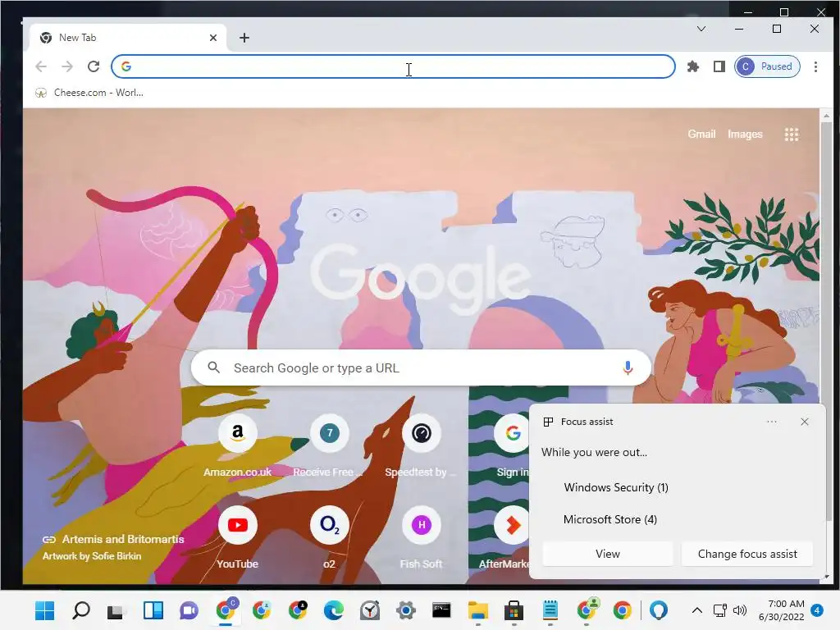840x630 pixels.
Task: Open the notification count badge
Action: (817, 610)
